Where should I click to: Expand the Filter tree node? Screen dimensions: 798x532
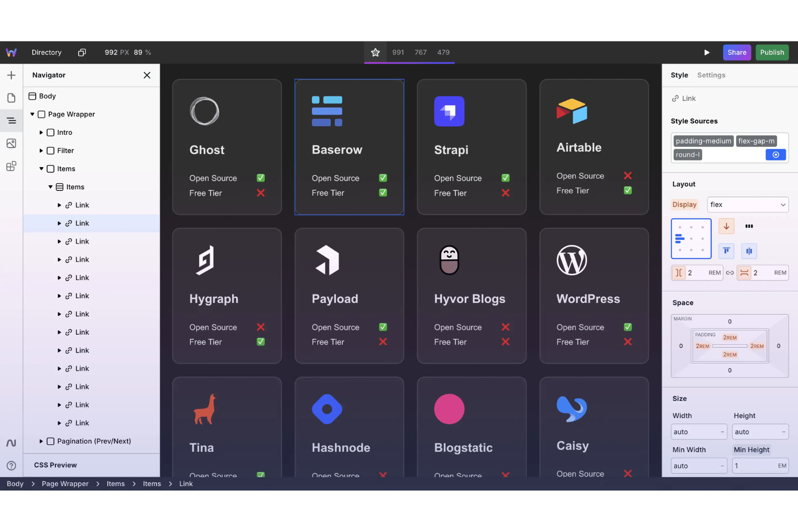(x=41, y=151)
